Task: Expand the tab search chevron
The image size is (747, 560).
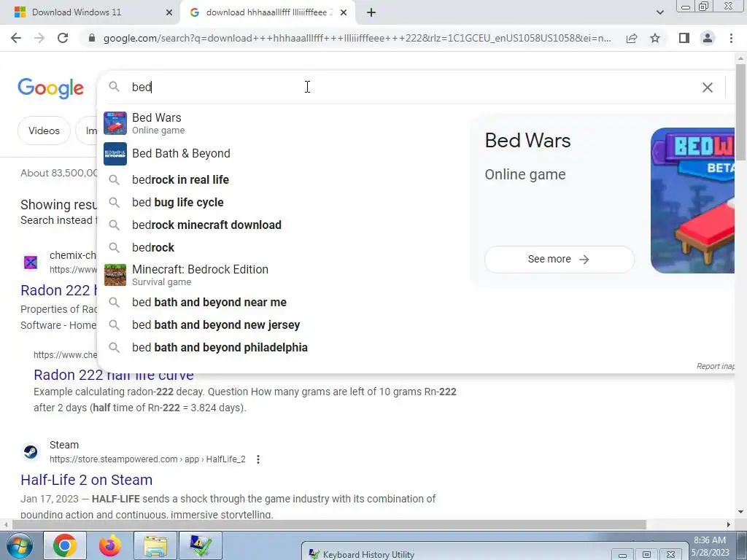Action: pos(659,12)
